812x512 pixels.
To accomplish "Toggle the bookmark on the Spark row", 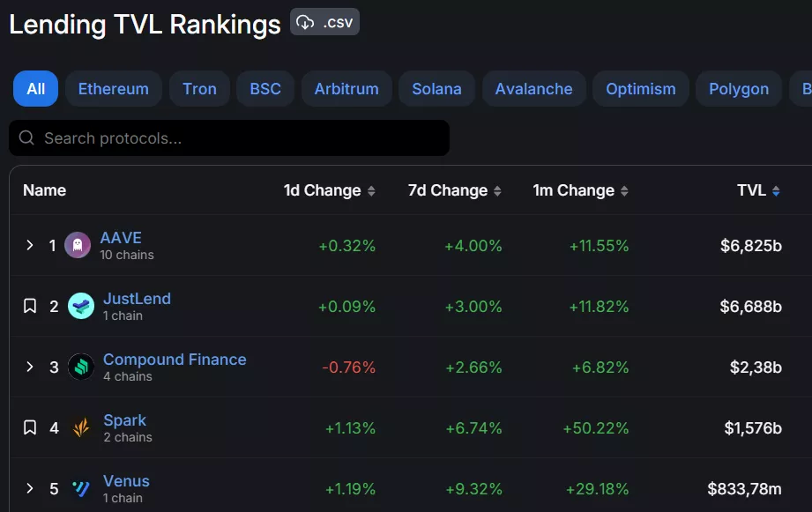I will pos(29,427).
